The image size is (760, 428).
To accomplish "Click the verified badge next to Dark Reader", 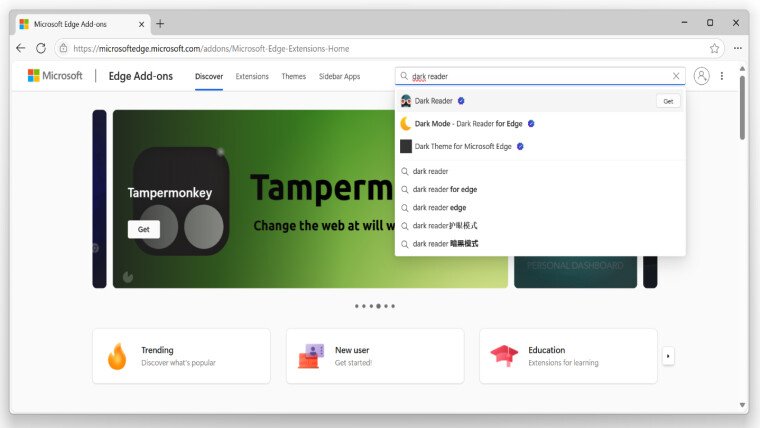I will coord(461,101).
